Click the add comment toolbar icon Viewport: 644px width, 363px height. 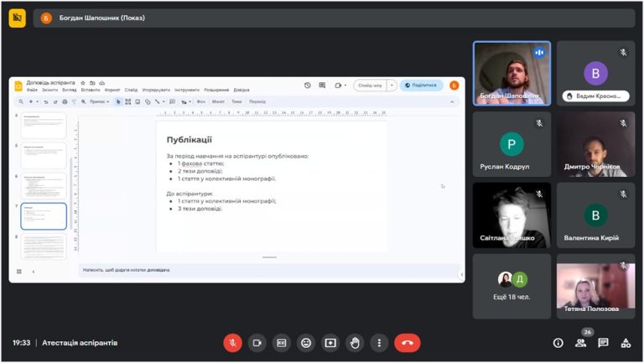click(173, 101)
